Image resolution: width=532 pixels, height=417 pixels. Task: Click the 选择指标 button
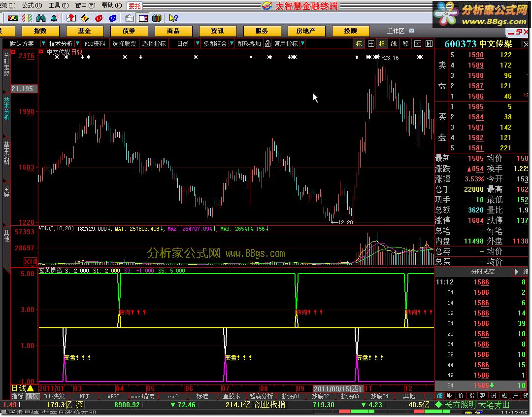coord(154,43)
